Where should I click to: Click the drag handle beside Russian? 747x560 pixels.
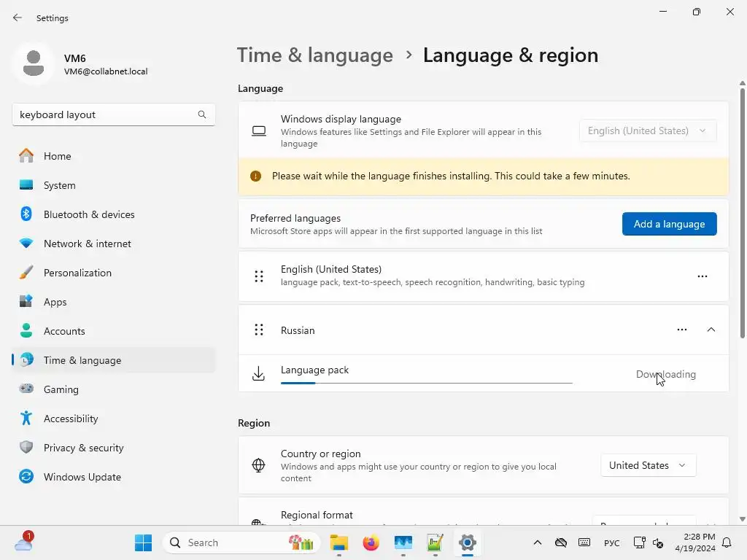click(259, 330)
